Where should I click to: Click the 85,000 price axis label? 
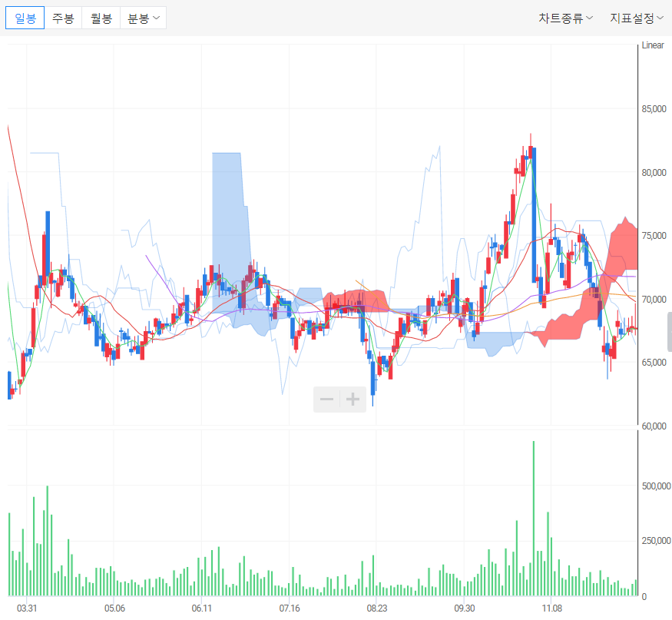pos(654,109)
